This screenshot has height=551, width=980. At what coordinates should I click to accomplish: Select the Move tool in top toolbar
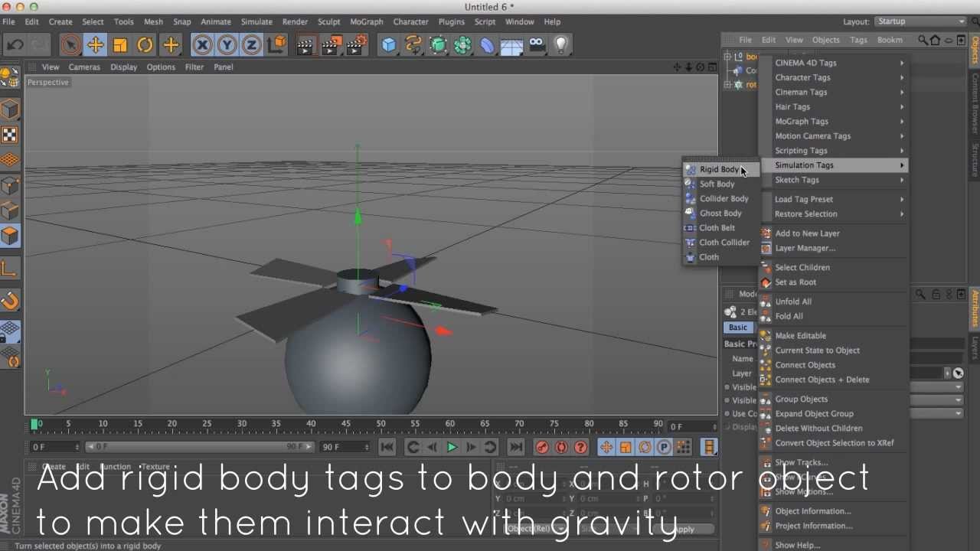pyautogui.click(x=95, y=45)
